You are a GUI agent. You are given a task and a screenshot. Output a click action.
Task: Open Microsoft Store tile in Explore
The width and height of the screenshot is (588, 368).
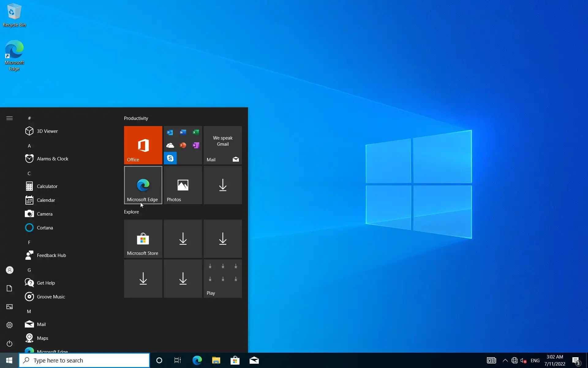[x=143, y=239]
